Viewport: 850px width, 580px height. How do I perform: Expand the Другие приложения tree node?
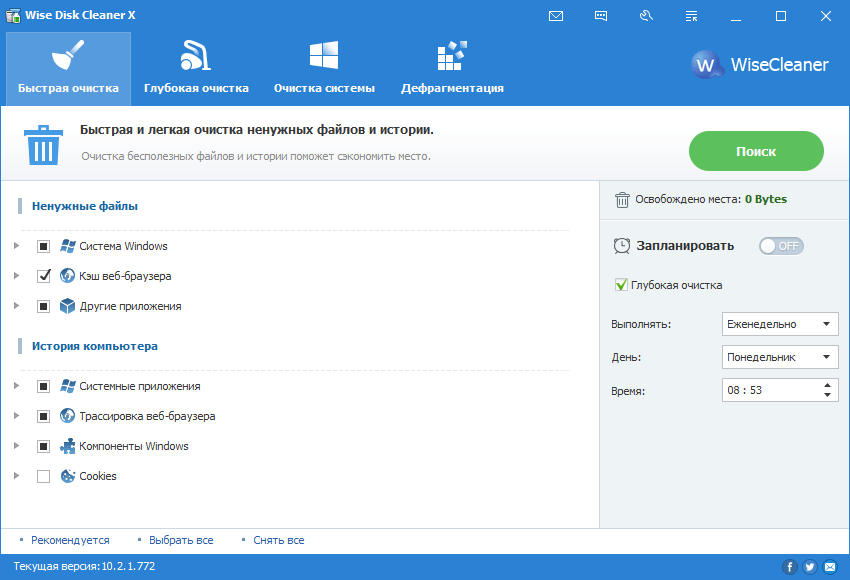pos(16,306)
